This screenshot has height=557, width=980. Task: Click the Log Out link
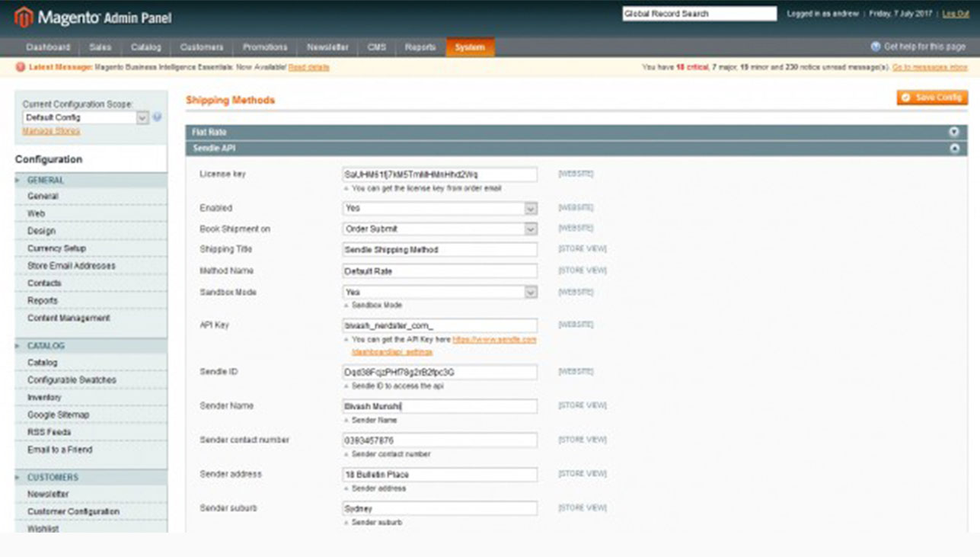click(x=955, y=14)
